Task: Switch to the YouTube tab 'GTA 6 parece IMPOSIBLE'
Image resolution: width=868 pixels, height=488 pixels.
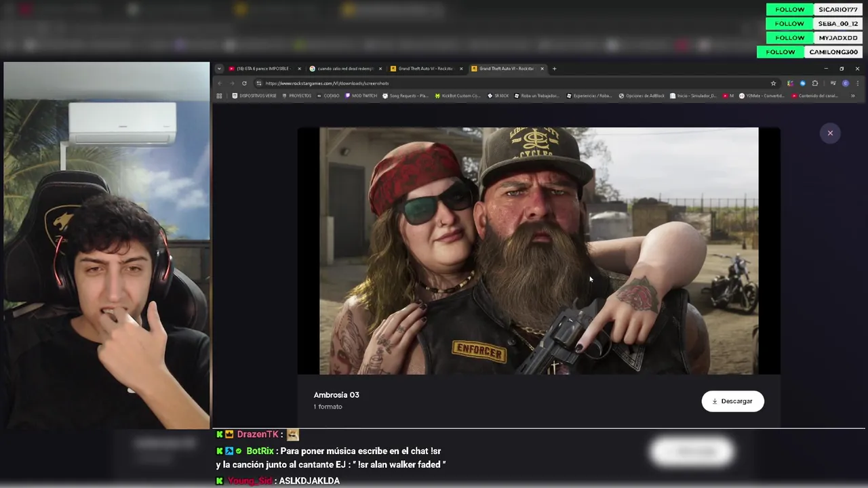Action: (x=264, y=68)
